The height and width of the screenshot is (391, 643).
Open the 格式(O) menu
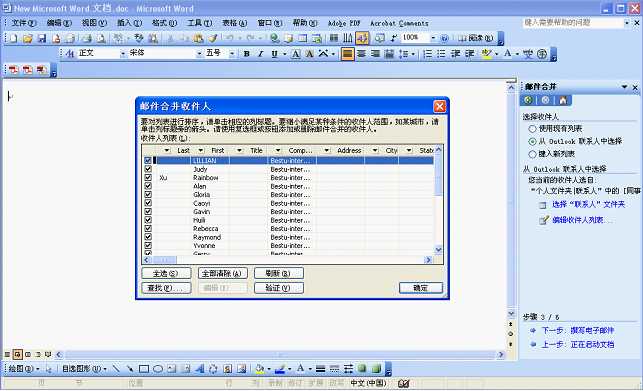pos(164,23)
